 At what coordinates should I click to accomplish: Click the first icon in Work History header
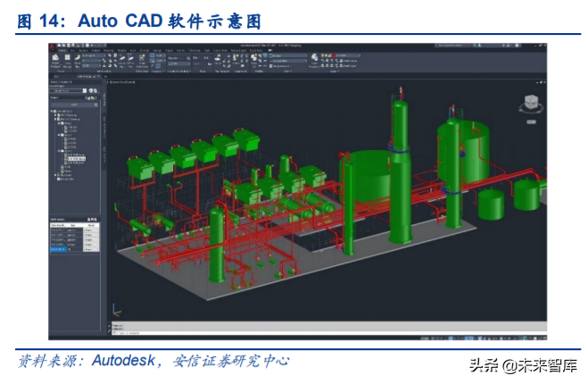(89, 219)
